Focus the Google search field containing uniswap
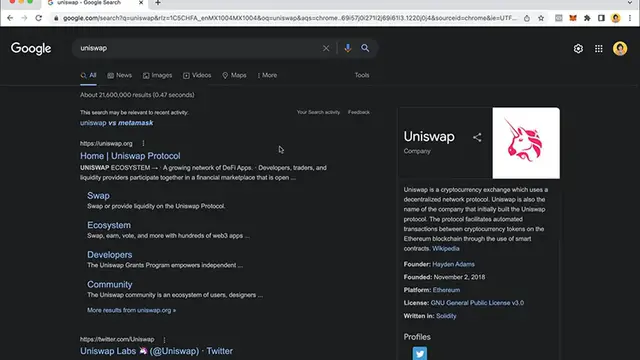The width and height of the screenshot is (640, 360). coord(198,48)
